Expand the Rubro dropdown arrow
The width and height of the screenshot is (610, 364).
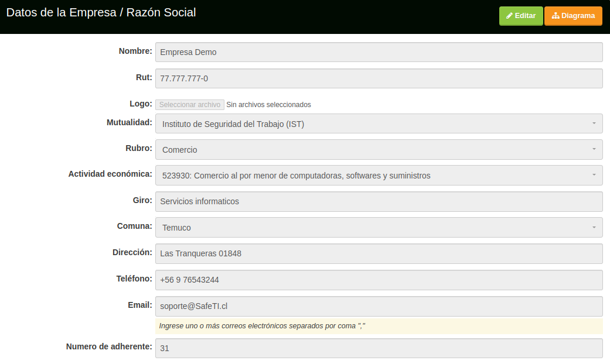pyautogui.click(x=594, y=149)
